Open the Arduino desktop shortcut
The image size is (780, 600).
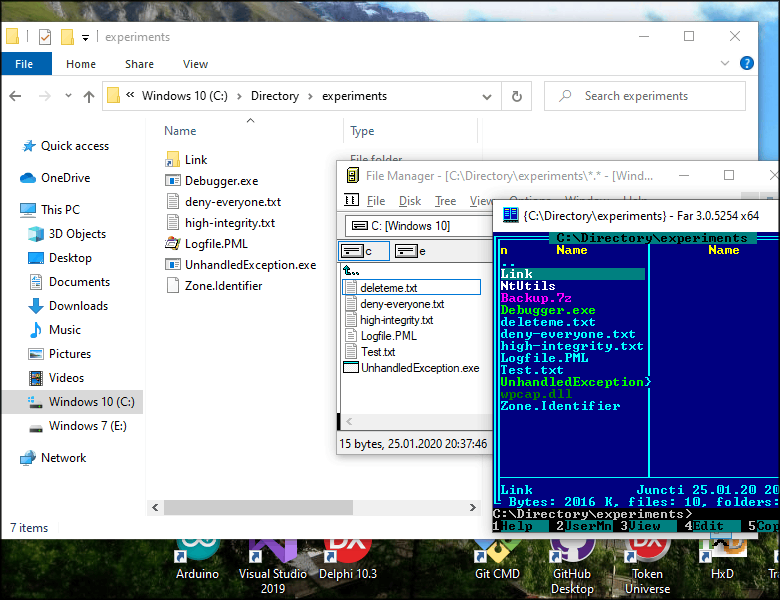pos(197,554)
